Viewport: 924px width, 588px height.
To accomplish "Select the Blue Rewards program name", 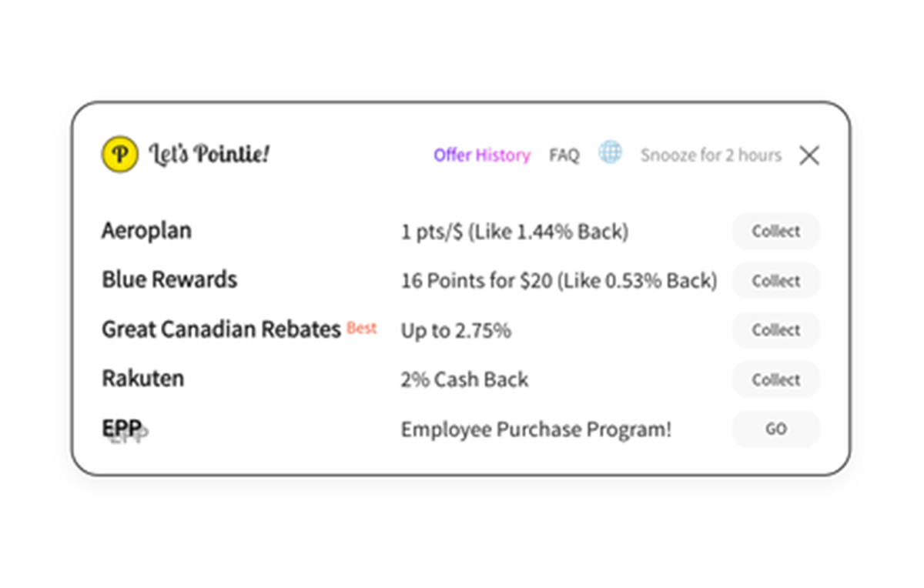I will [x=169, y=279].
